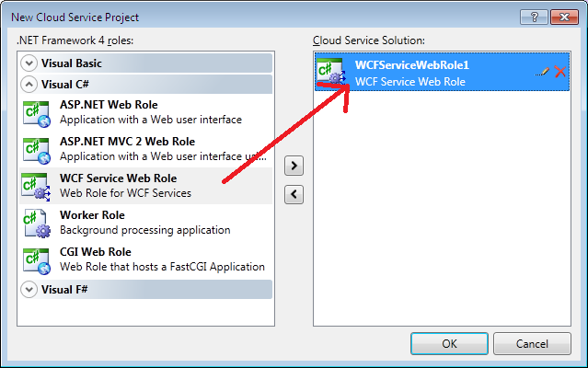This screenshot has height=368, width=588.
Task: Remove WCFServiceWebRole1 with the red X icon
Action: tap(560, 71)
